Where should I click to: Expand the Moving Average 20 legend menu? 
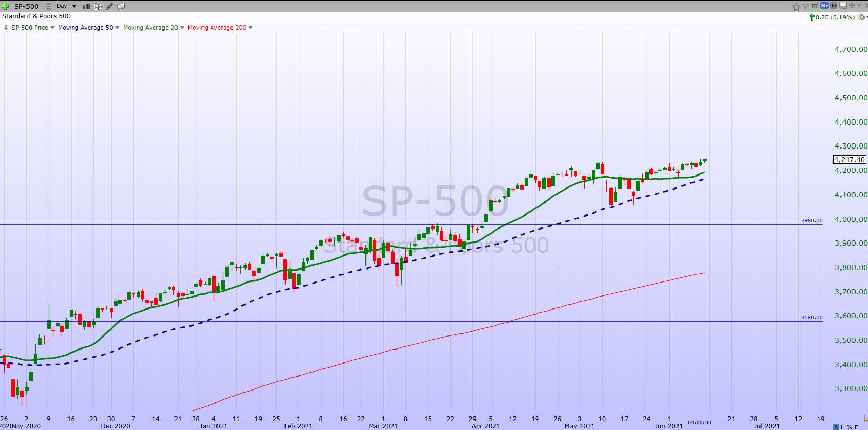click(182, 28)
